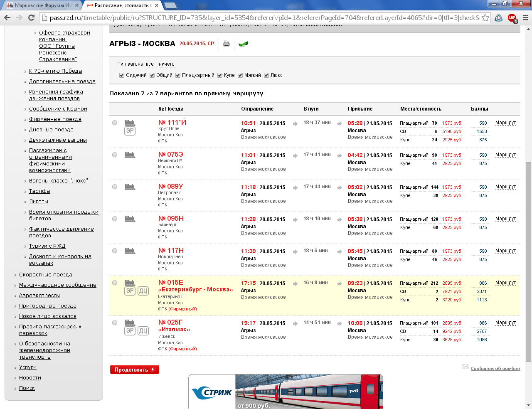Click the ДЦ badge under train 025Г
Viewport: 532px width, 409px height.
click(x=143, y=331)
